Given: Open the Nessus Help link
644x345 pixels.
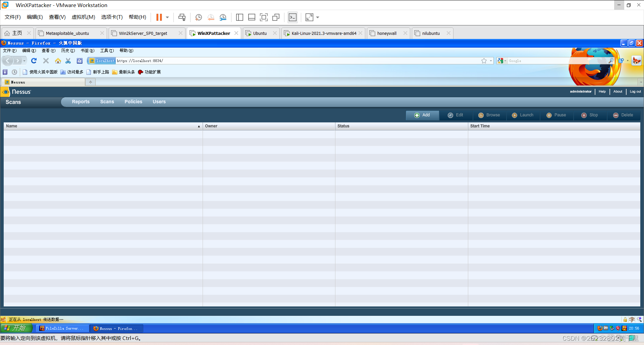Looking at the screenshot, I should click(x=602, y=92).
